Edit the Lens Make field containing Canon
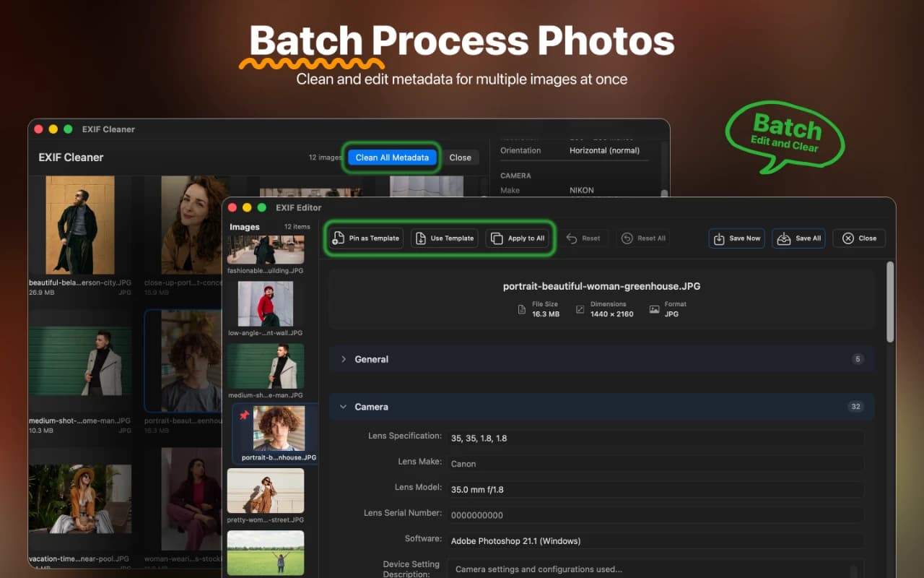This screenshot has height=578, width=924. tap(655, 464)
